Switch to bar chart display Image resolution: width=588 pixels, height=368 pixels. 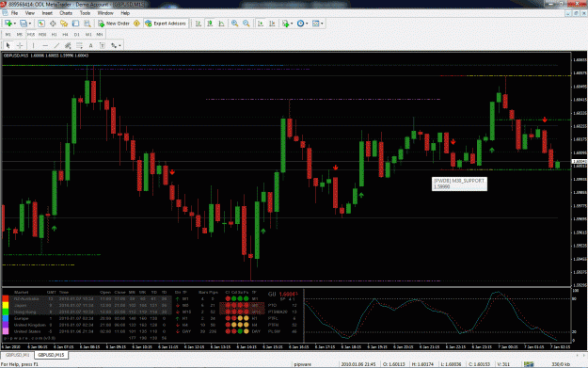point(199,24)
